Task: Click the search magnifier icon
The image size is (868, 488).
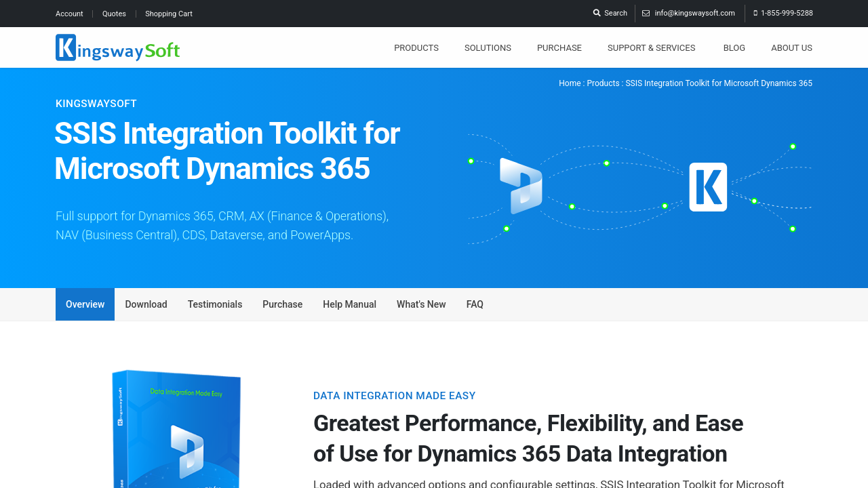Action: click(597, 13)
